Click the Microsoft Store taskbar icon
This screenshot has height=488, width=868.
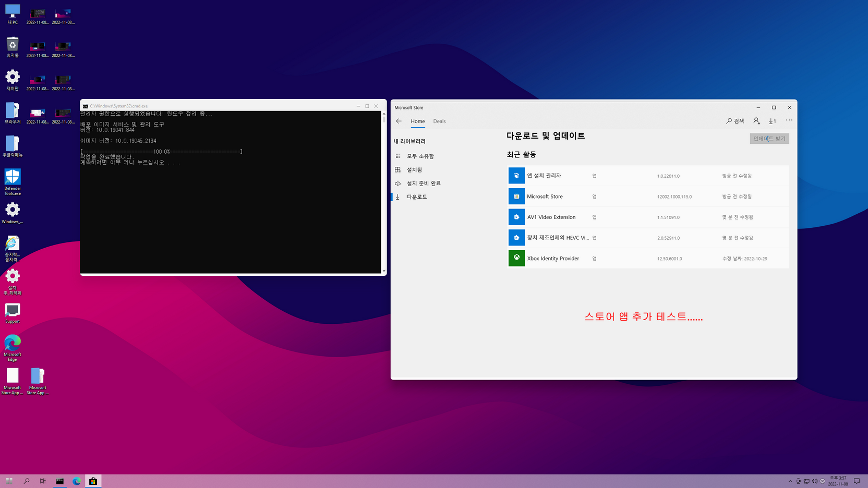point(93,481)
